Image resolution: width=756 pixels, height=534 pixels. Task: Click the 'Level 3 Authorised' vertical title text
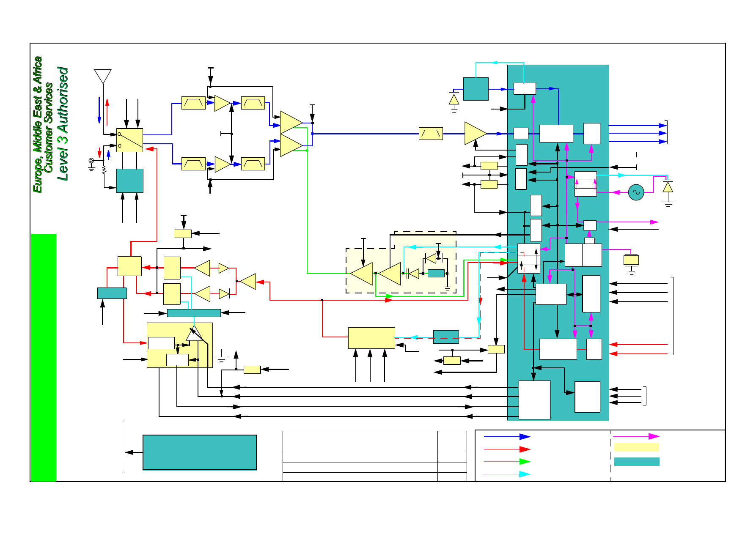(63, 123)
